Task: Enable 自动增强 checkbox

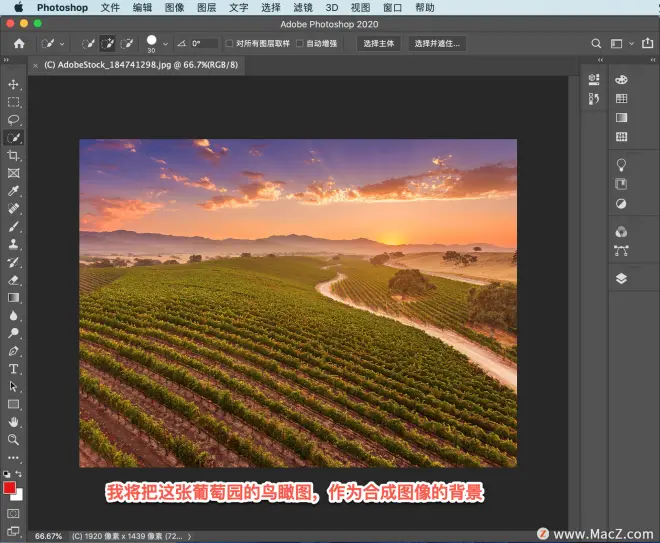Action: (300, 43)
